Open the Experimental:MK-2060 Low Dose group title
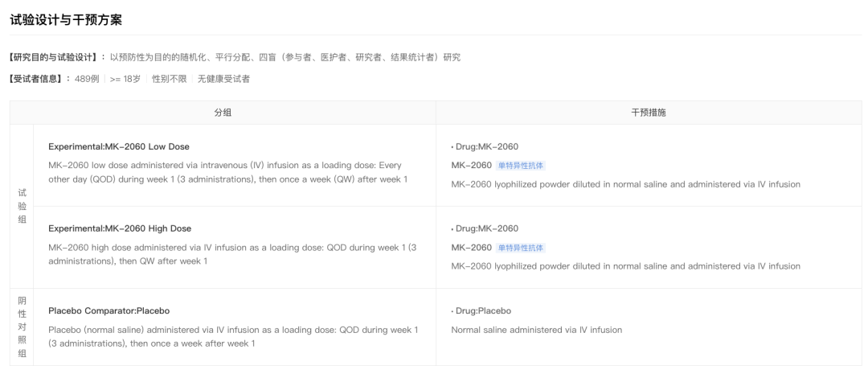 (119, 146)
